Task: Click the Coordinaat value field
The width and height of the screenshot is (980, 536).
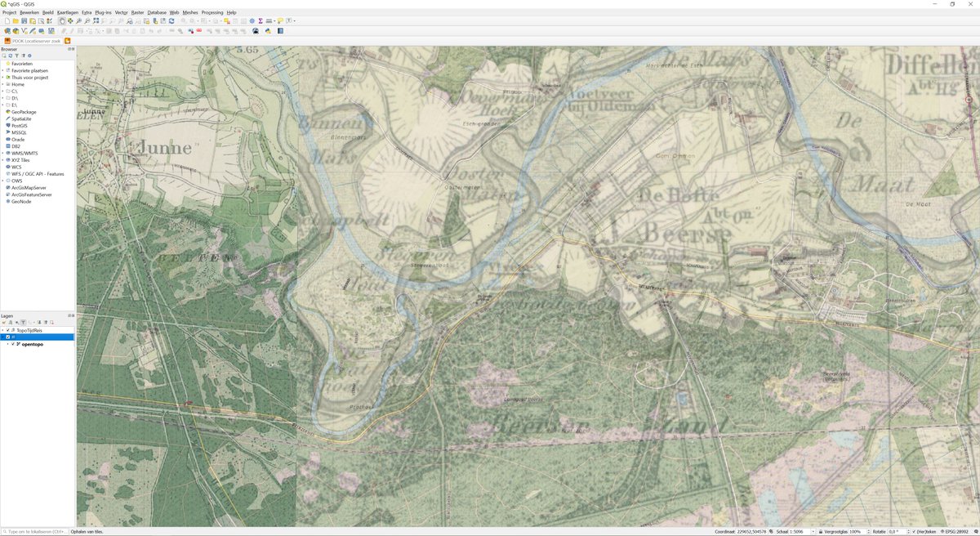Action: [x=752, y=532]
